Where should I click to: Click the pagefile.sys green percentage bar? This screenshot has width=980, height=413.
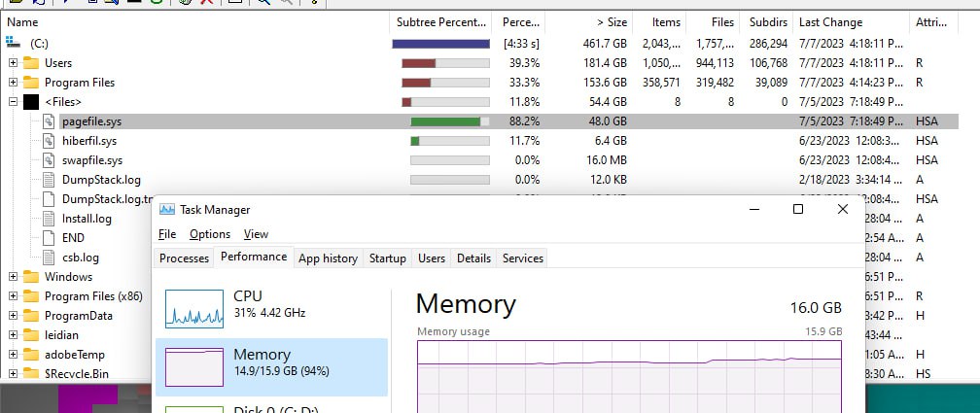pyautogui.click(x=445, y=121)
